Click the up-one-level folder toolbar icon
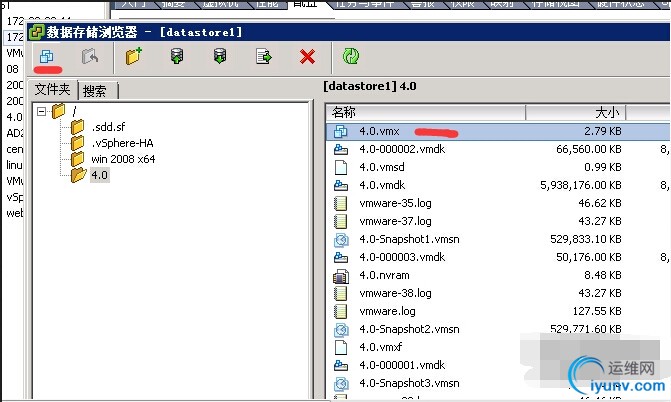Image resolution: width=671 pixels, height=402 pixels. [90, 56]
